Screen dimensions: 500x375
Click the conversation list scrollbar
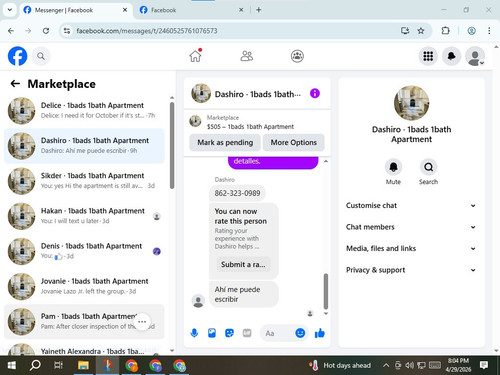pyautogui.click(x=172, y=145)
